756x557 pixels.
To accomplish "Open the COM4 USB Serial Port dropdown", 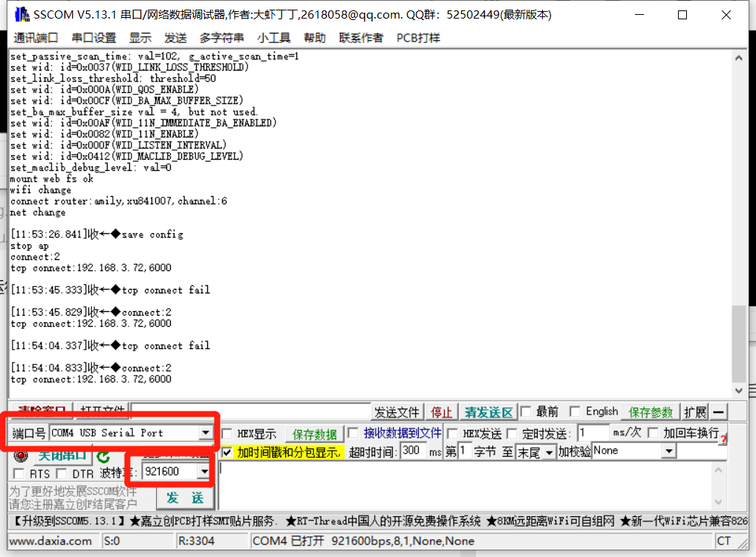I will 205,431.
